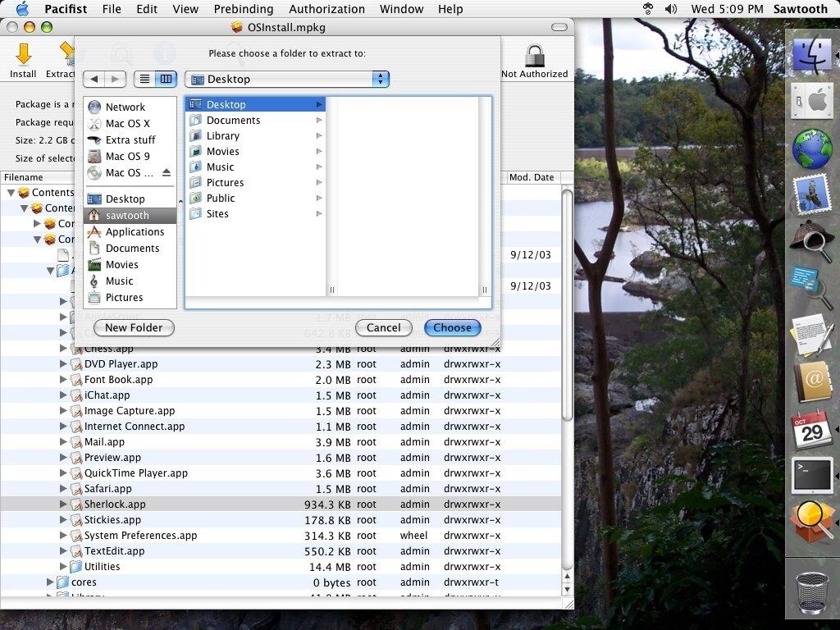This screenshot has height=630, width=840.
Task: Create a folder with New Folder button
Action: point(134,327)
